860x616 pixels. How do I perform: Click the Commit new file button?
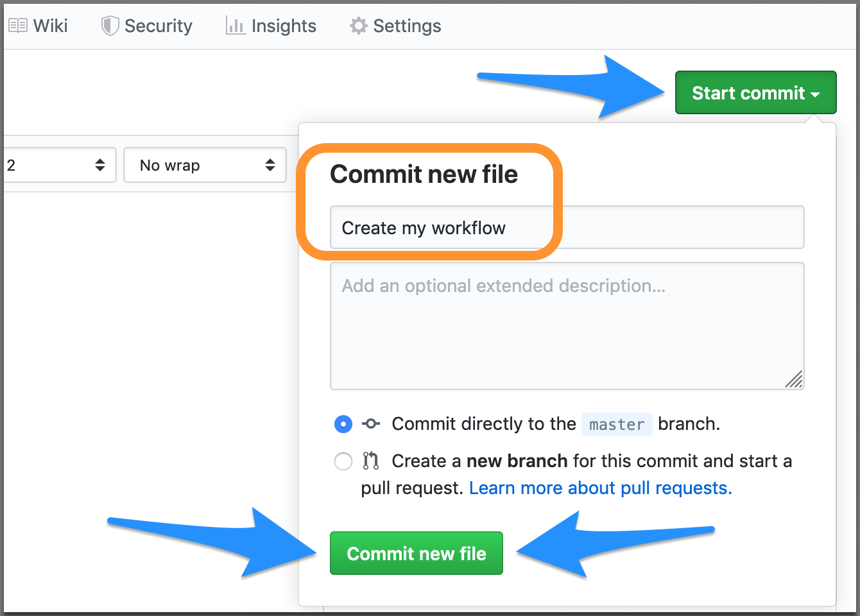pos(416,552)
